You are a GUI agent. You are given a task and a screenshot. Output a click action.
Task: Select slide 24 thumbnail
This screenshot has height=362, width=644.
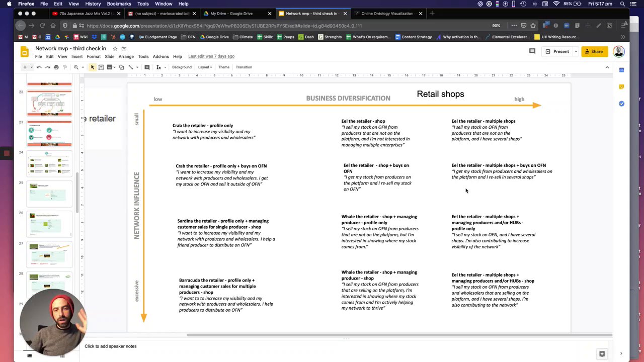click(49, 163)
